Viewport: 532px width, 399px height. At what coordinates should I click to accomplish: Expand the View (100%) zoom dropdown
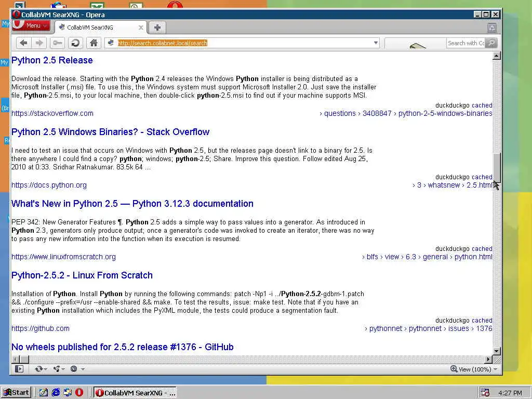click(495, 369)
